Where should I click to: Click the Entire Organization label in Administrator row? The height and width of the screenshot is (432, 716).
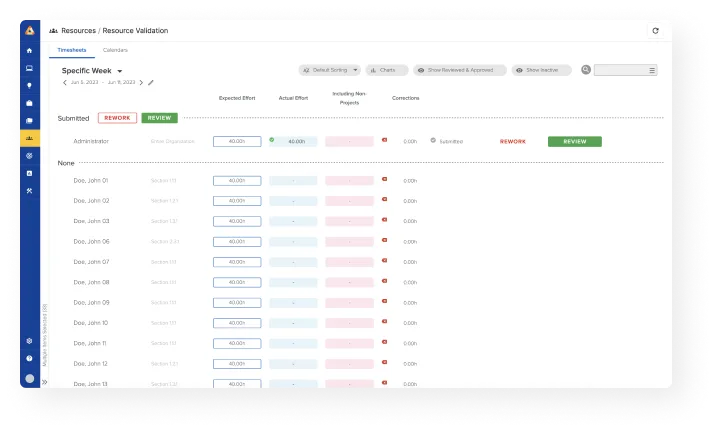point(173,142)
